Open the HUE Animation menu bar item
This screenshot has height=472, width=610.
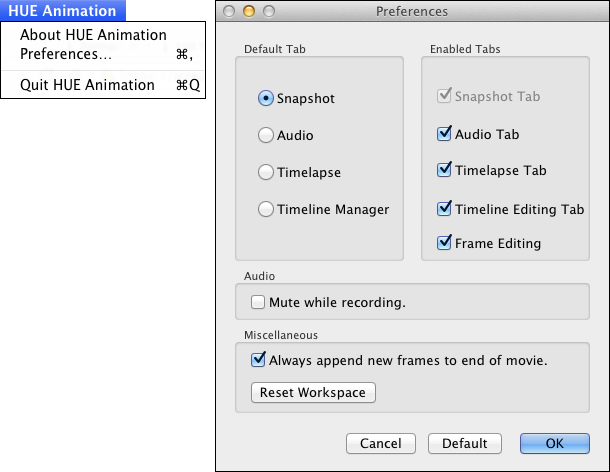62,11
